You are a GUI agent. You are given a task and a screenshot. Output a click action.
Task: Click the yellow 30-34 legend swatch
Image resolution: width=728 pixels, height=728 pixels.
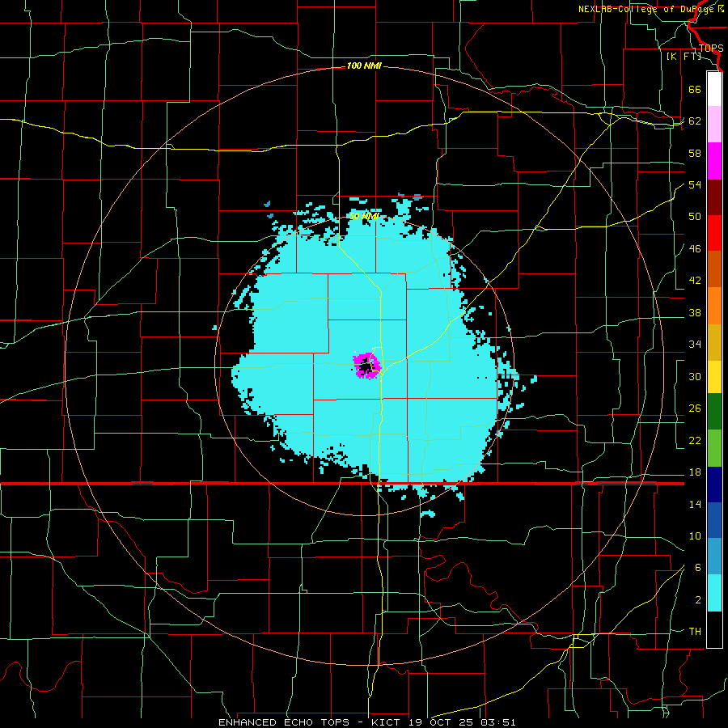tap(714, 377)
